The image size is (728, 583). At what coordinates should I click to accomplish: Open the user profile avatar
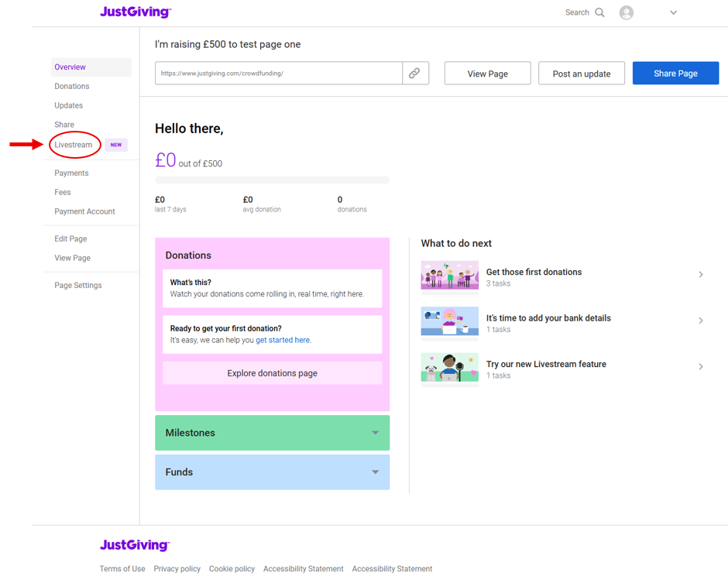coord(627,12)
